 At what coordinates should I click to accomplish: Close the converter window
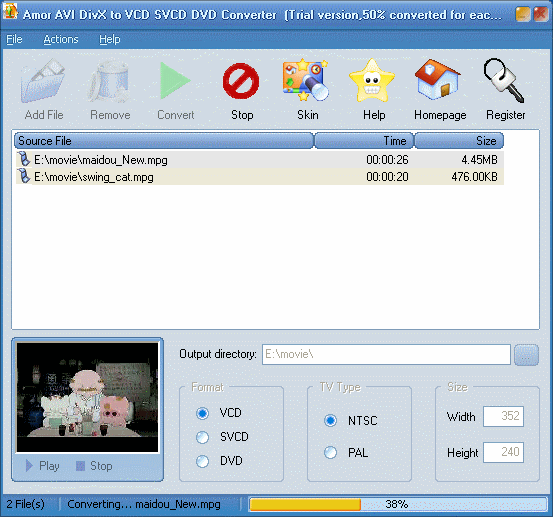pos(541,14)
